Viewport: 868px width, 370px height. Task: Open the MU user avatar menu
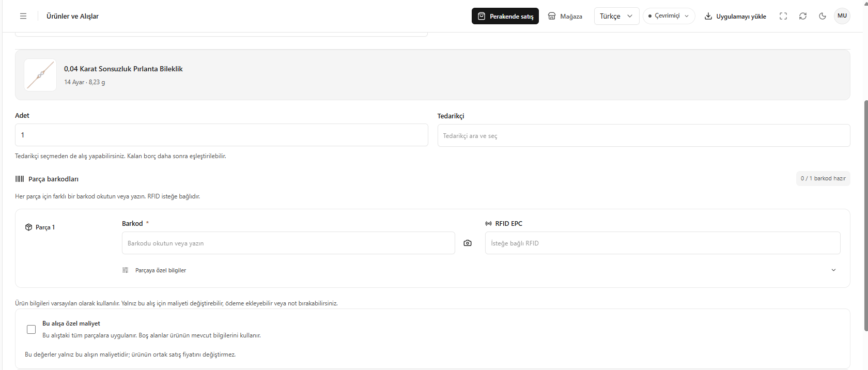pyautogui.click(x=842, y=16)
